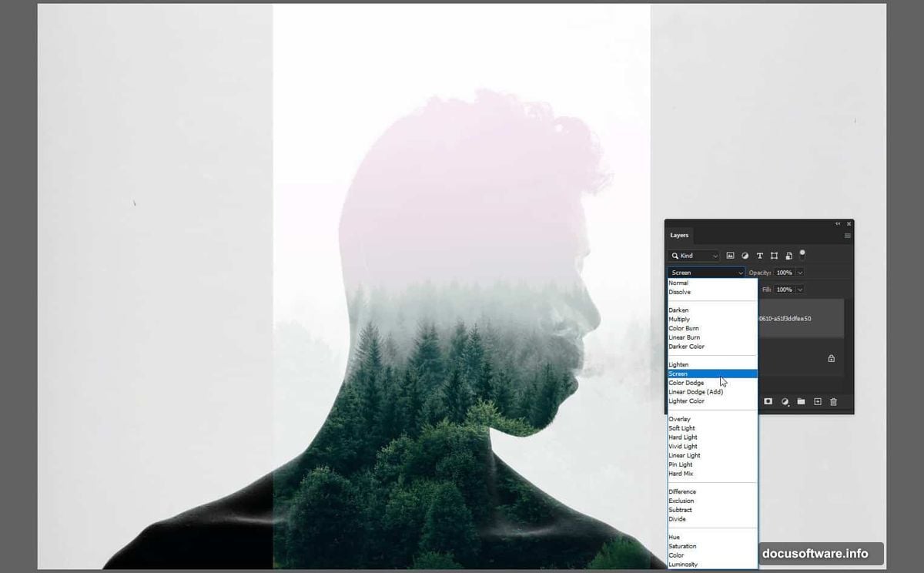Open the Layers panel menu
This screenshot has width=924, height=573.
pyautogui.click(x=846, y=235)
